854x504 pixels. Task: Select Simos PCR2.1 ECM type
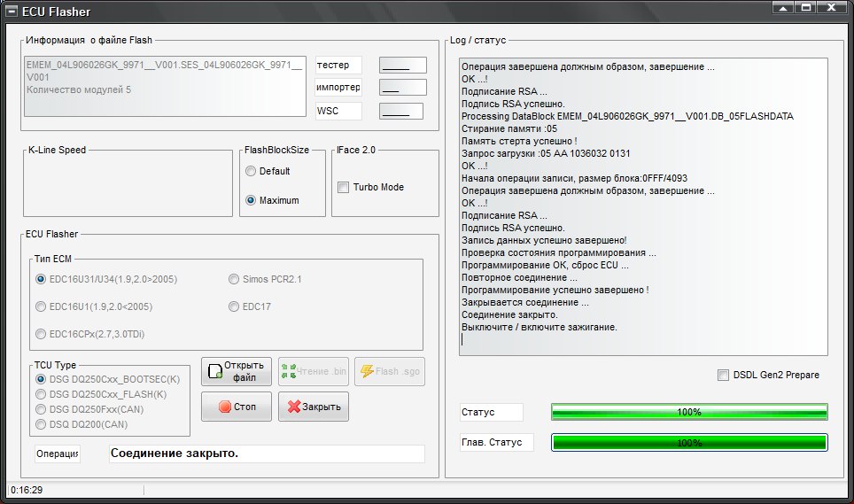(x=234, y=279)
